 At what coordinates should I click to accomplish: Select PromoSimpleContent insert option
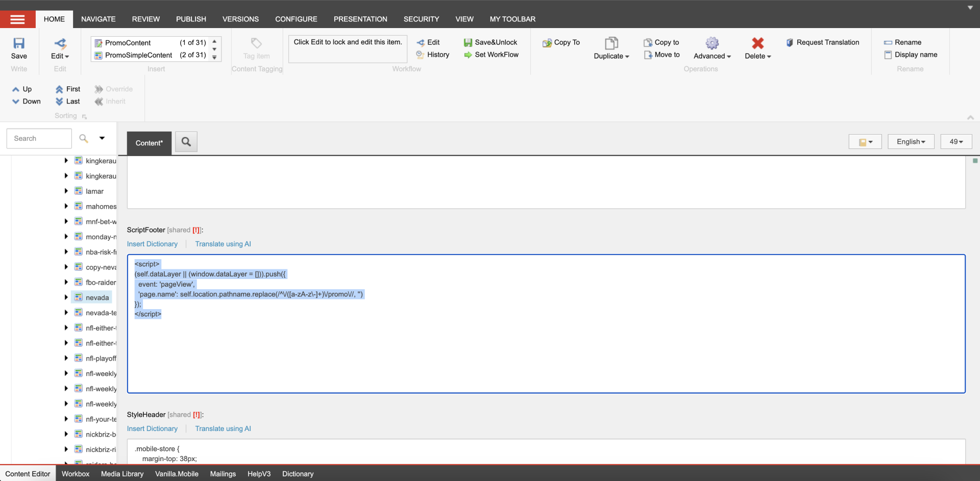pos(151,55)
